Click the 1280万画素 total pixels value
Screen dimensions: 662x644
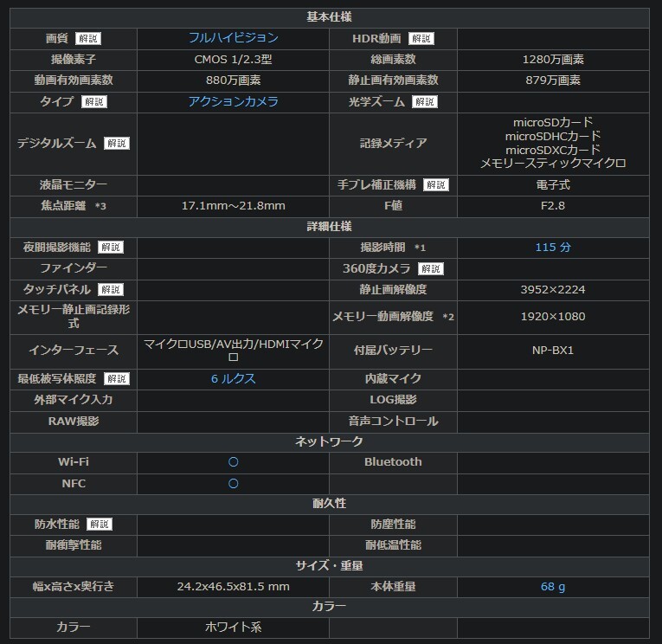[553, 59]
